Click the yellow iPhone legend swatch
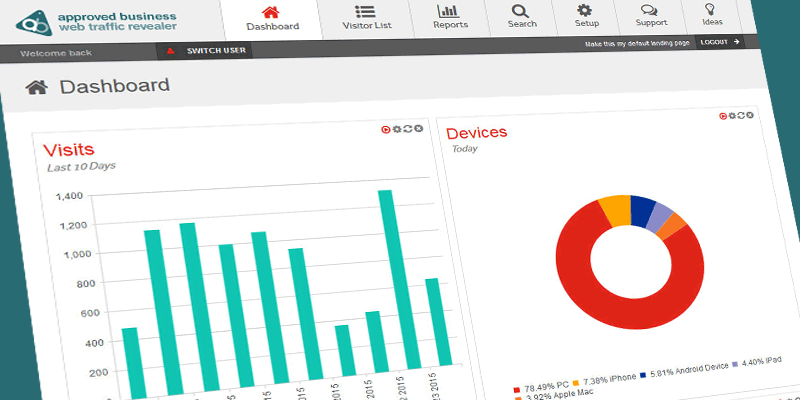This screenshot has width=800, height=400. (576, 383)
